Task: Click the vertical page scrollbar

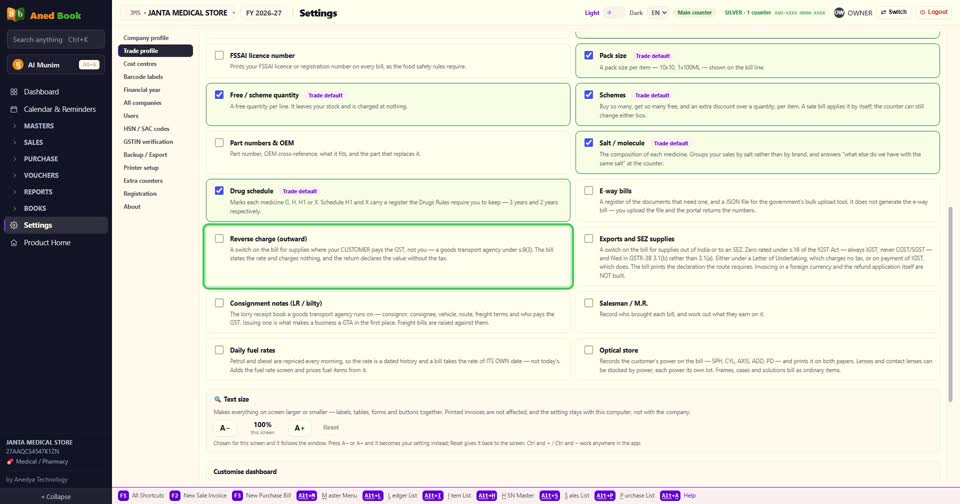Action: coord(950,304)
